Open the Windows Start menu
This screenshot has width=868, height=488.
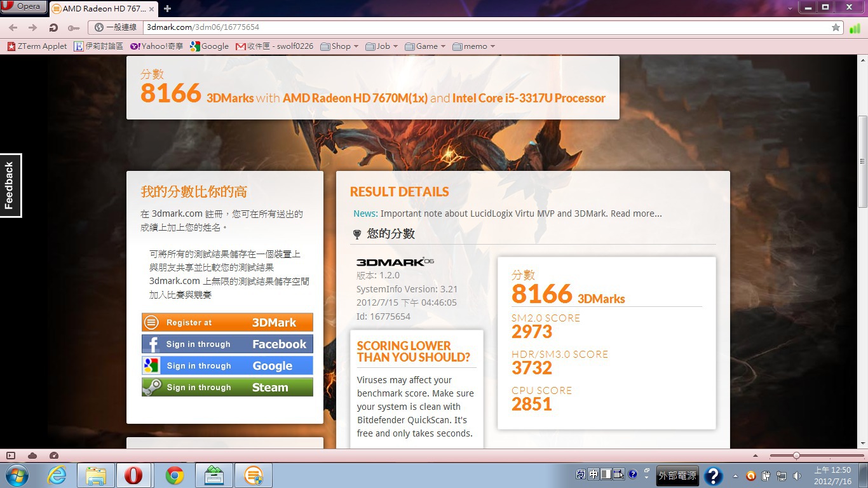17,475
